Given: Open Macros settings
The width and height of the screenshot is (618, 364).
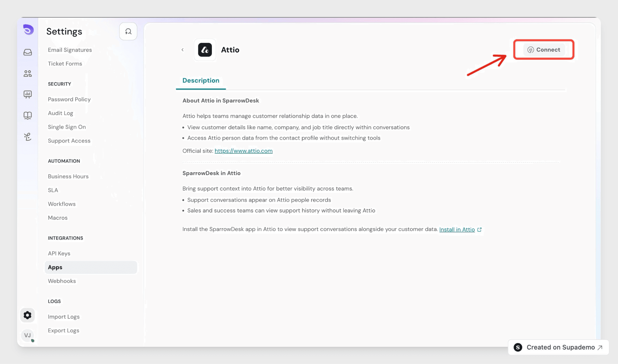Looking at the screenshot, I should (58, 218).
